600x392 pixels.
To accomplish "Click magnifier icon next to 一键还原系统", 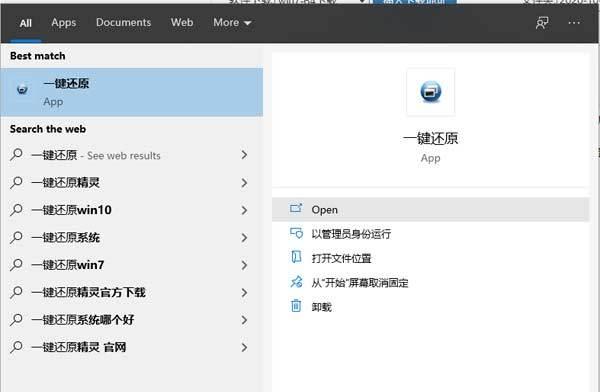I will (x=16, y=237).
